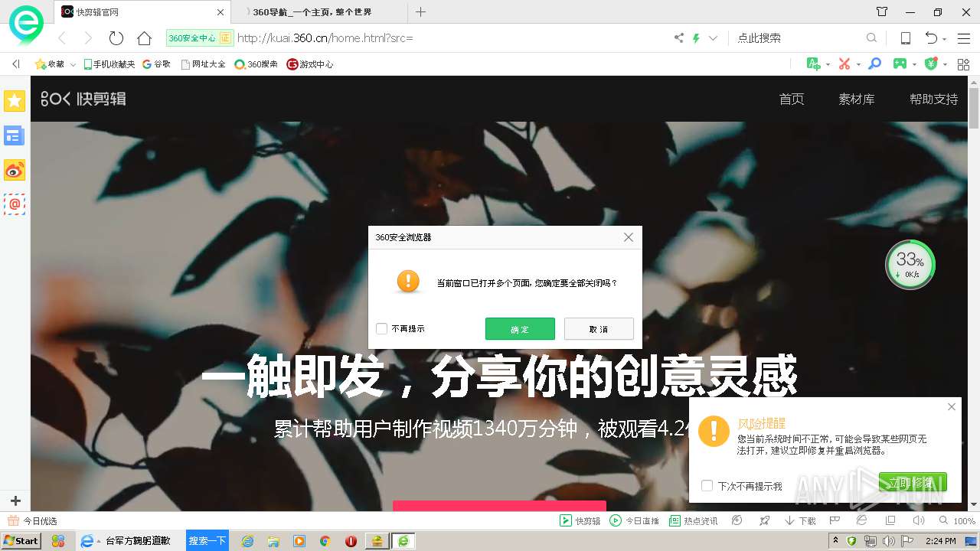This screenshot has height=551, width=980.
Task: Click the scissors screenshot tool icon
Action: pyautogui.click(x=844, y=64)
